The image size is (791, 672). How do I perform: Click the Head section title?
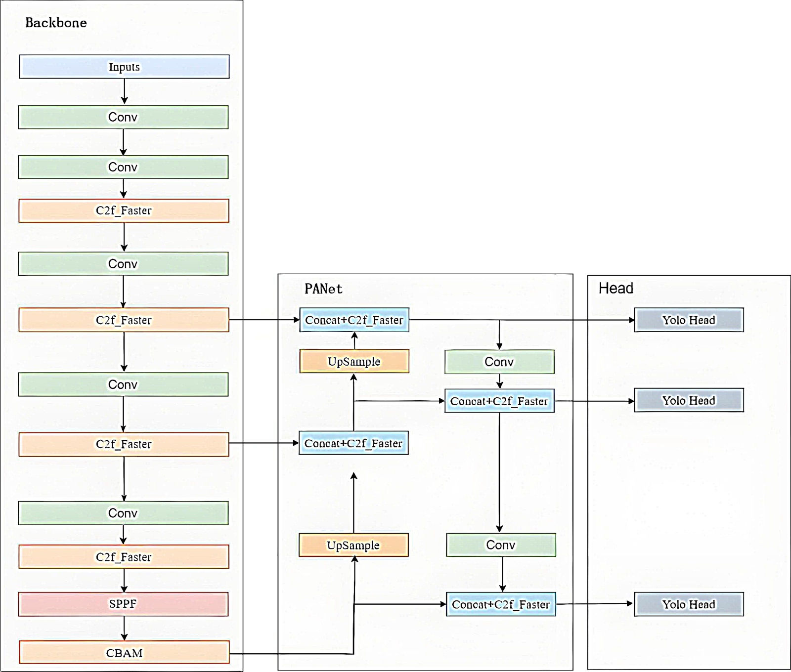tap(615, 288)
